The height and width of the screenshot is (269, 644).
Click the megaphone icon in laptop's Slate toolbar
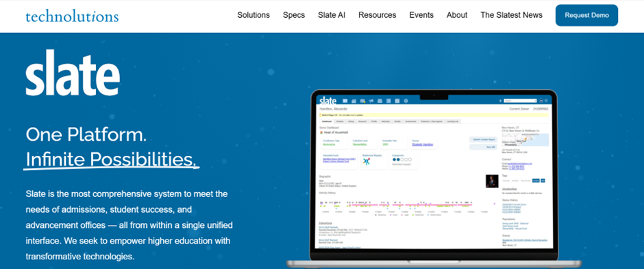pyautogui.click(x=371, y=101)
